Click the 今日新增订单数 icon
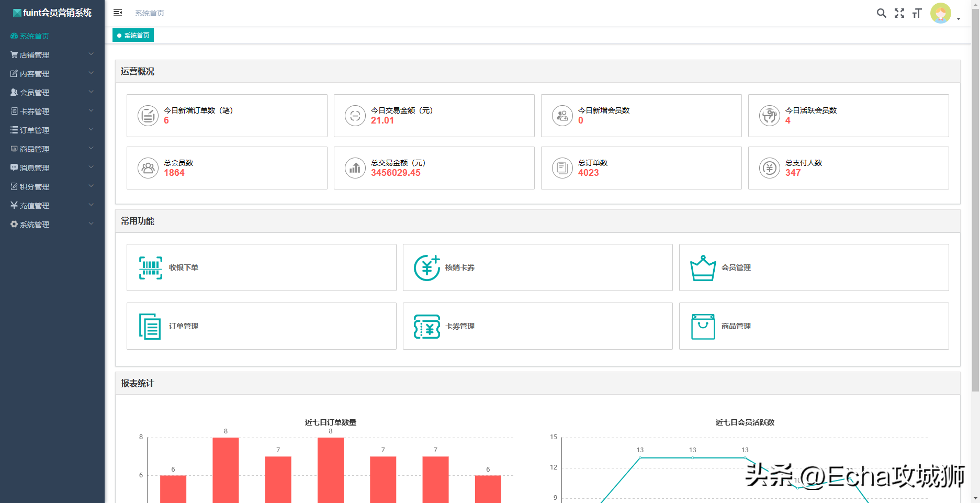This screenshot has height=503, width=980. (x=148, y=116)
